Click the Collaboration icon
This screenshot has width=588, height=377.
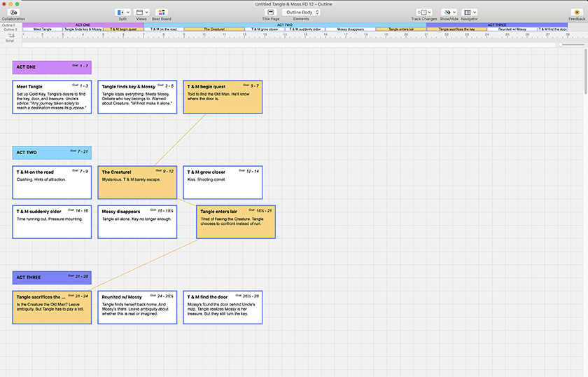pyautogui.click(x=13, y=12)
